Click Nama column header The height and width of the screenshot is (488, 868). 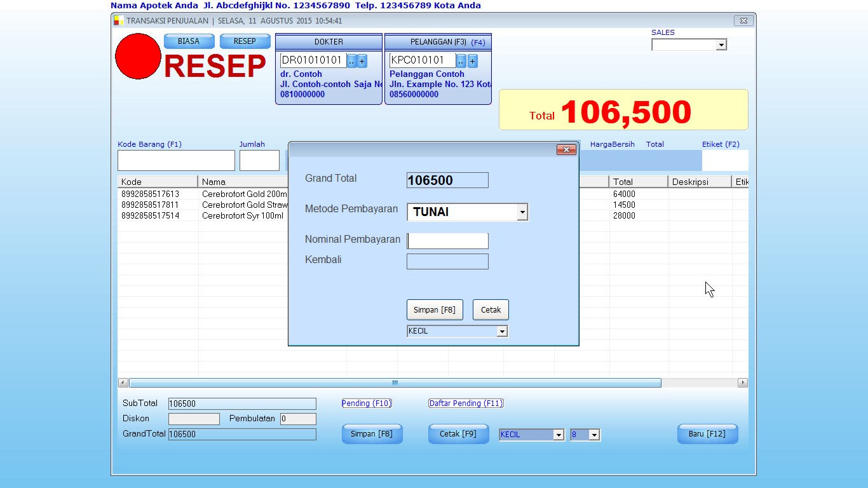(x=243, y=182)
